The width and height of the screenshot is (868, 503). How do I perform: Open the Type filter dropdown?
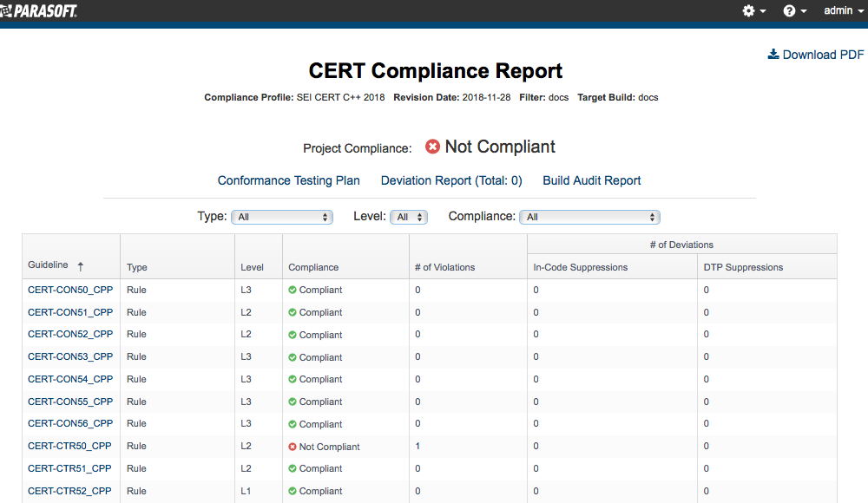[282, 217]
